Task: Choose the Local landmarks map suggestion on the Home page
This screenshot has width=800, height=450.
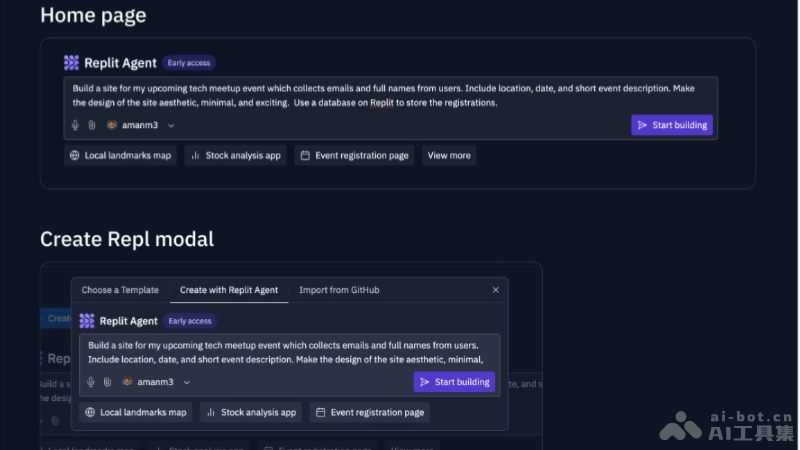Action: pyautogui.click(x=120, y=155)
